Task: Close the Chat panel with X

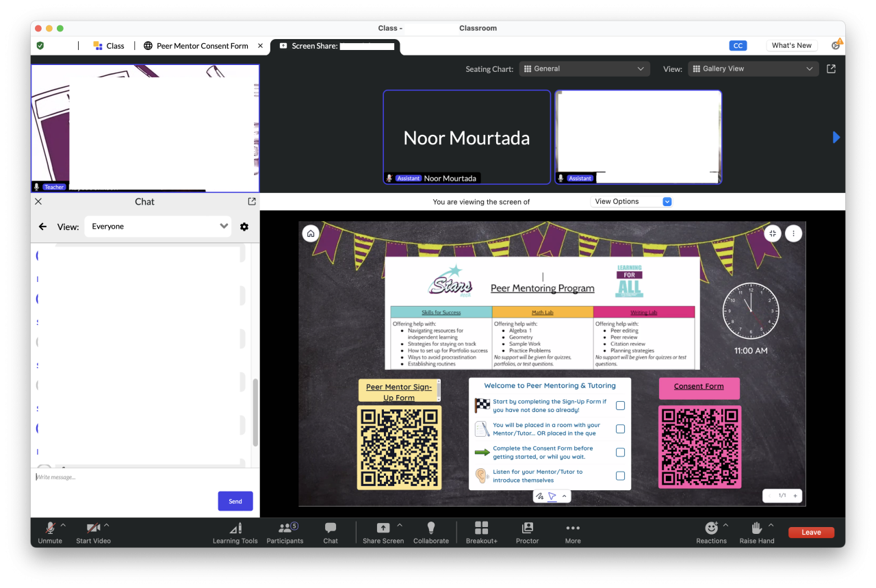Action: pyautogui.click(x=38, y=201)
